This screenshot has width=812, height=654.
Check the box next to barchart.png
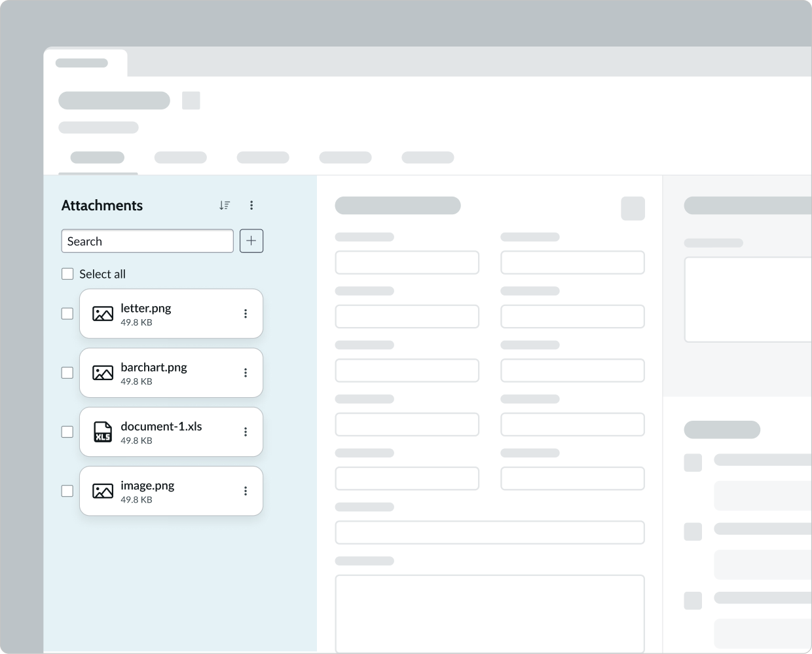[x=67, y=373]
